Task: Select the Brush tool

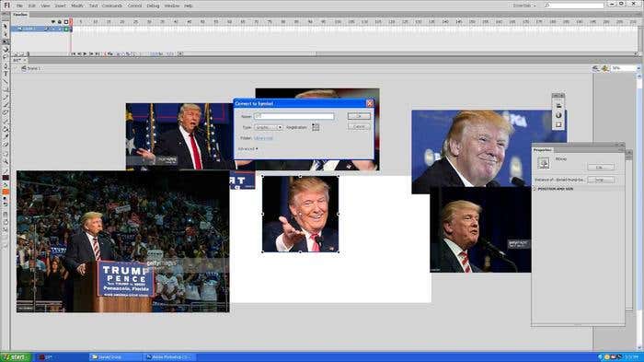Action: [6, 105]
